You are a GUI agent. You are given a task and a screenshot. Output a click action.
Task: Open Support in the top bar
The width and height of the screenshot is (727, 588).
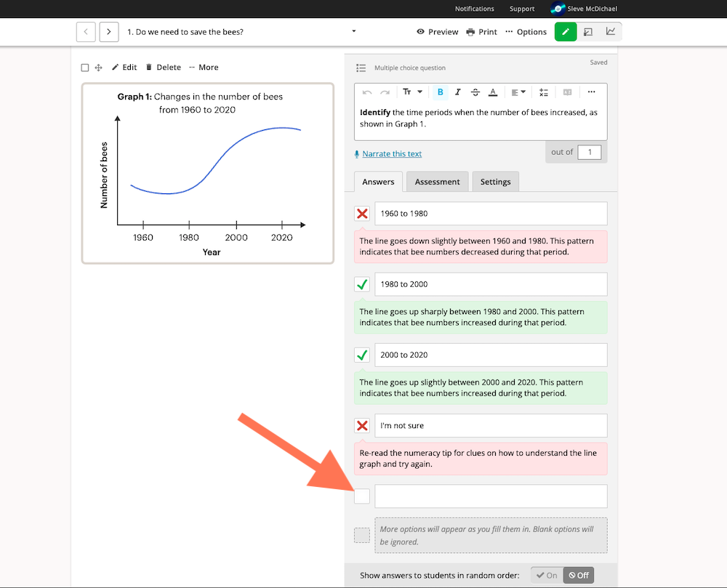[x=521, y=9]
